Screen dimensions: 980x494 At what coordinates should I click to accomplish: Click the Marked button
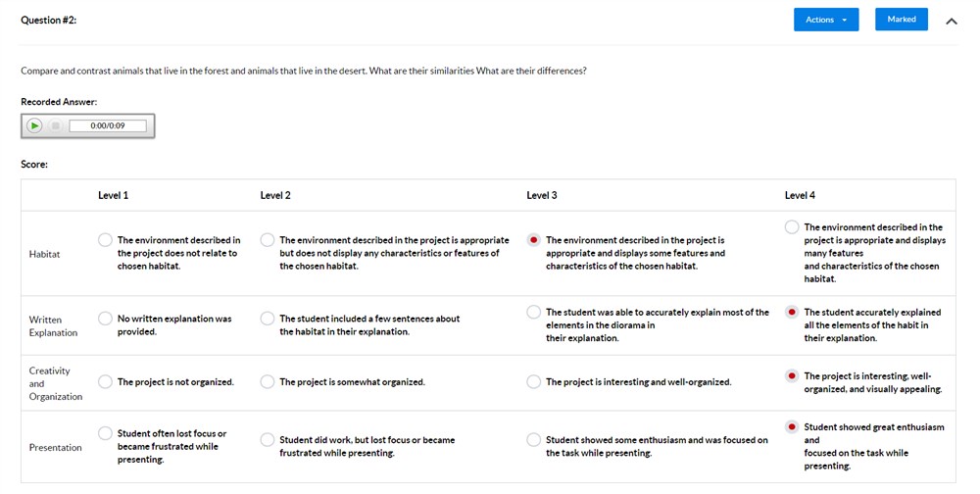click(x=901, y=20)
